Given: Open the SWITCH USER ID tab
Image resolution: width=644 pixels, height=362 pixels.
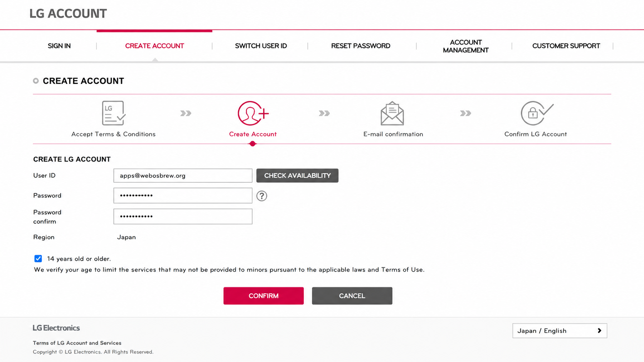Looking at the screenshot, I should [261, 46].
